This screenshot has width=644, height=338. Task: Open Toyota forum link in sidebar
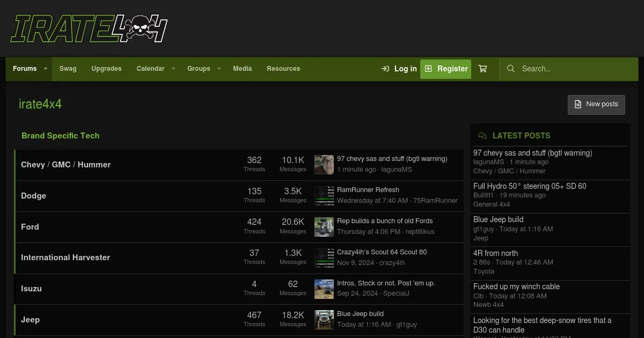coord(484,271)
